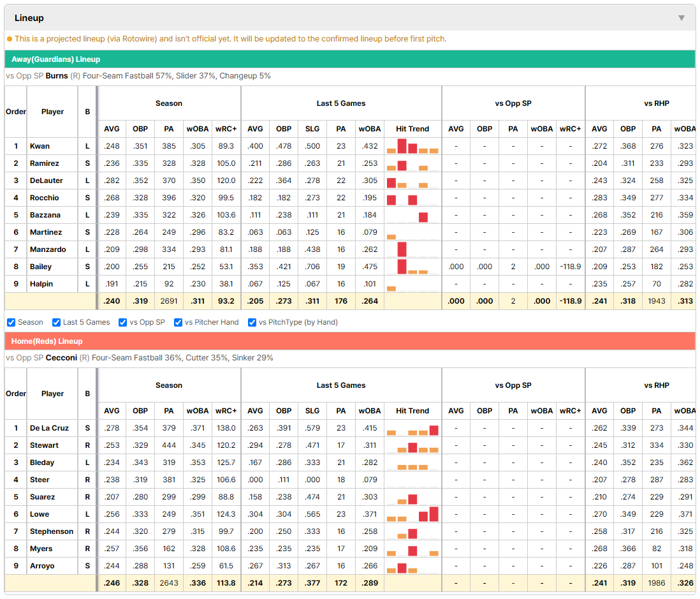Toggle the Season checkbox
This screenshot has width=700, height=599.
pyautogui.click(x=11, y=323)
